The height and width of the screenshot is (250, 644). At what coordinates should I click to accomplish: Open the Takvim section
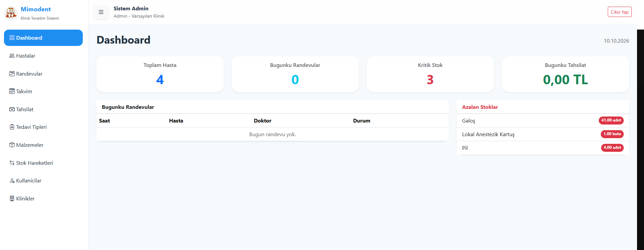coord(43,91)
